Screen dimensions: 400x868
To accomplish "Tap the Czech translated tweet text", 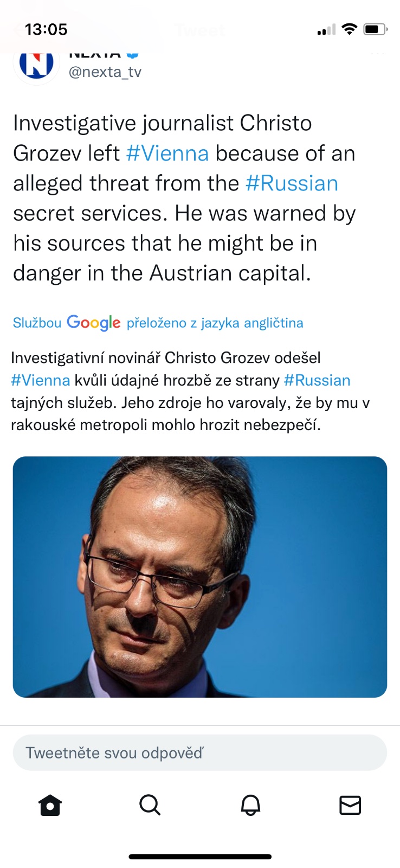I will [x=190, y=403].
